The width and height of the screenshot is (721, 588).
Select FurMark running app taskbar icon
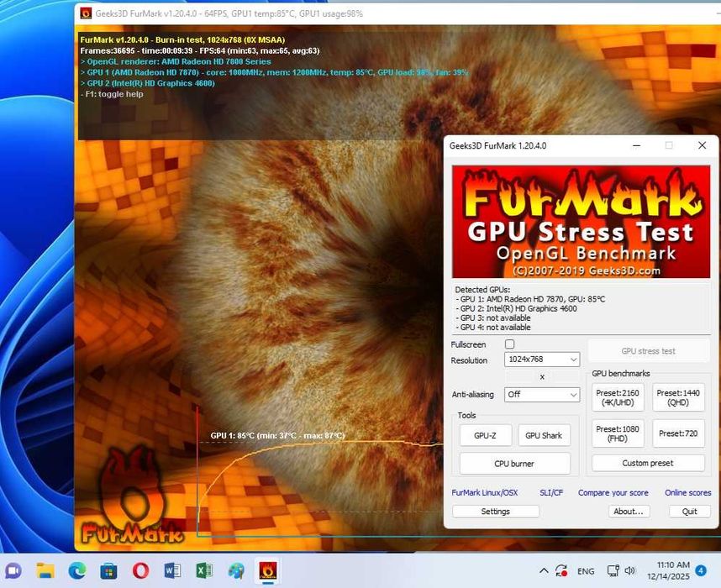click(267, 571)
